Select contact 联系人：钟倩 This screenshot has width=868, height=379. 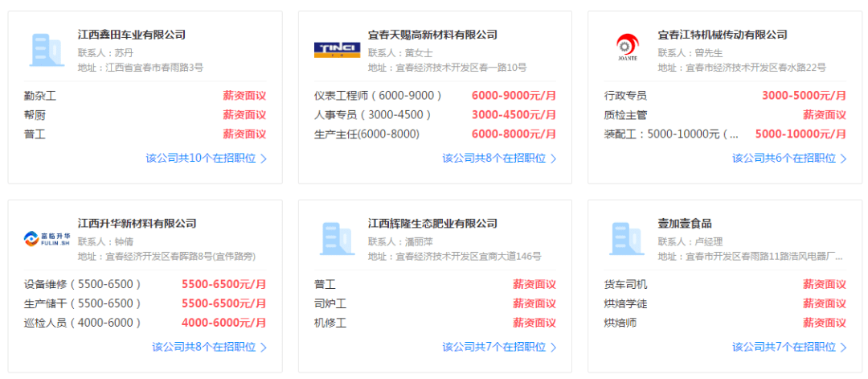[106, 242]
